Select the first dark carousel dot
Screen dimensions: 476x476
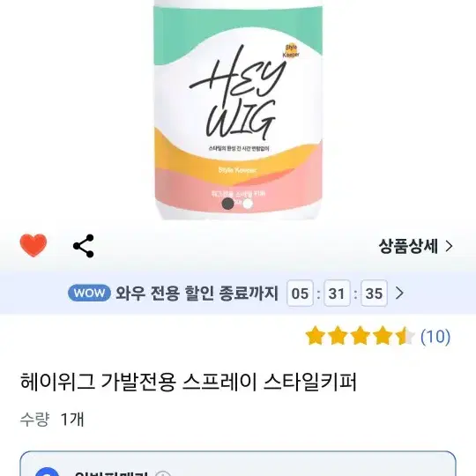pos(228,204)
